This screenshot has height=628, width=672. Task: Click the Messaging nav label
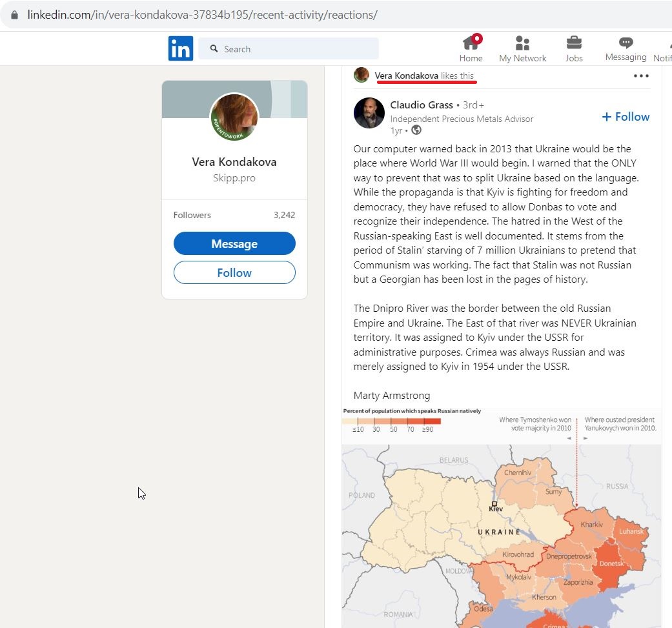[x=626, y=57]
